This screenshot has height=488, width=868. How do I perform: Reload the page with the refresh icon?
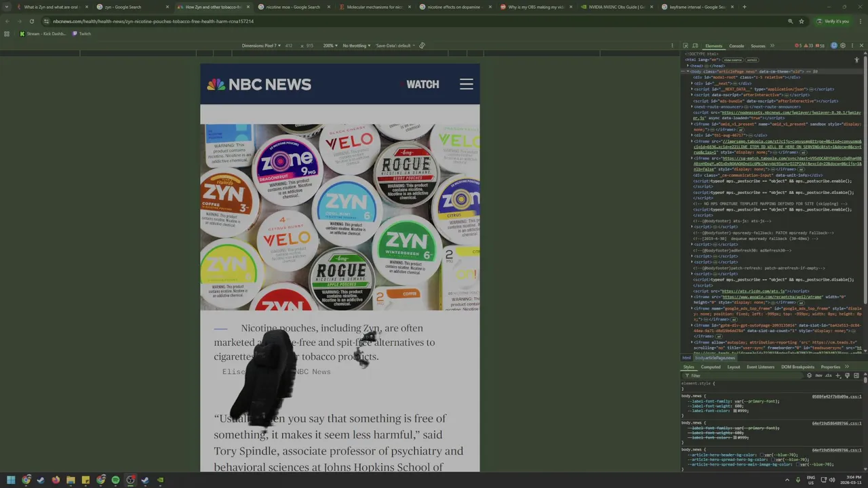point(31,21)
